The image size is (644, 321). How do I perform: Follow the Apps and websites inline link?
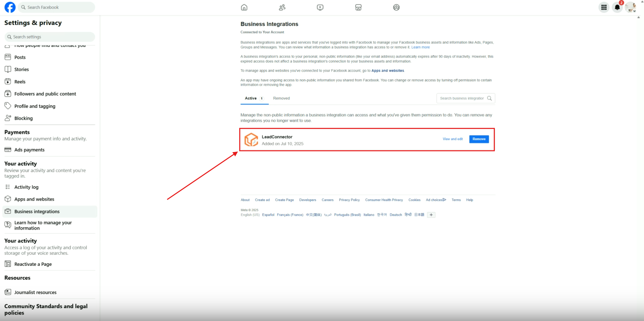coord(388,71)
